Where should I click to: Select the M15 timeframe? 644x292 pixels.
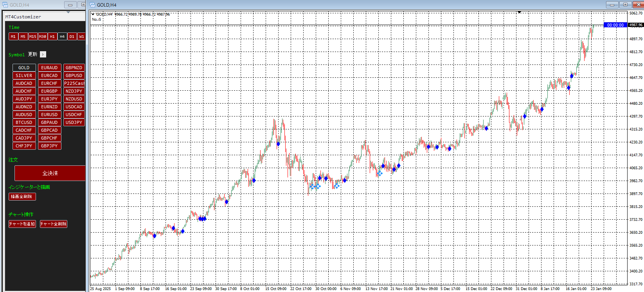tap(33, 36)
